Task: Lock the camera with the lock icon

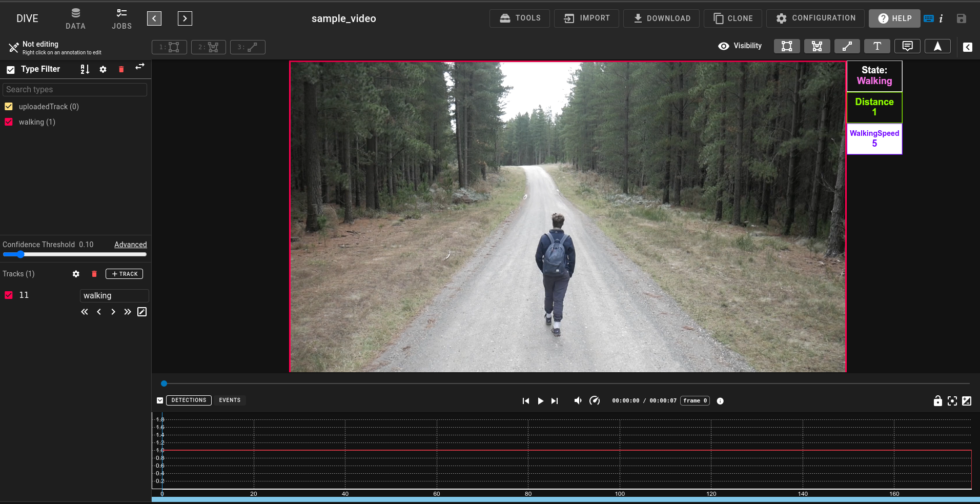Action: click(x=937, y=401)
